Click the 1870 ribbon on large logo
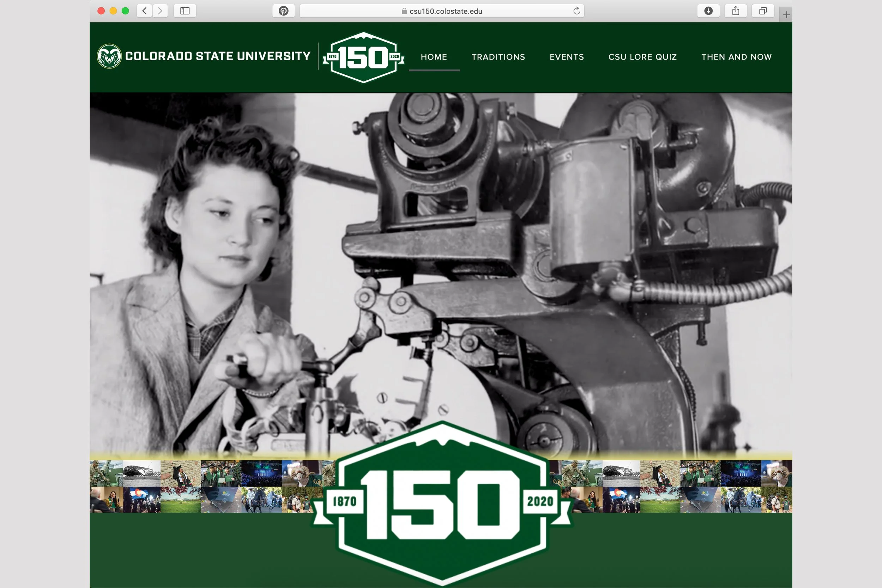882x588 pixels. [345, 501]
